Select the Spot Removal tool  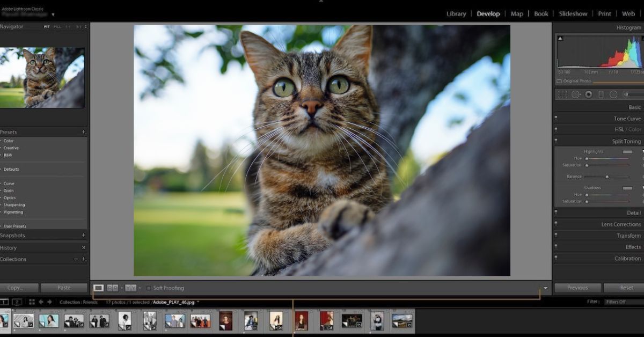tap(576, 94)
